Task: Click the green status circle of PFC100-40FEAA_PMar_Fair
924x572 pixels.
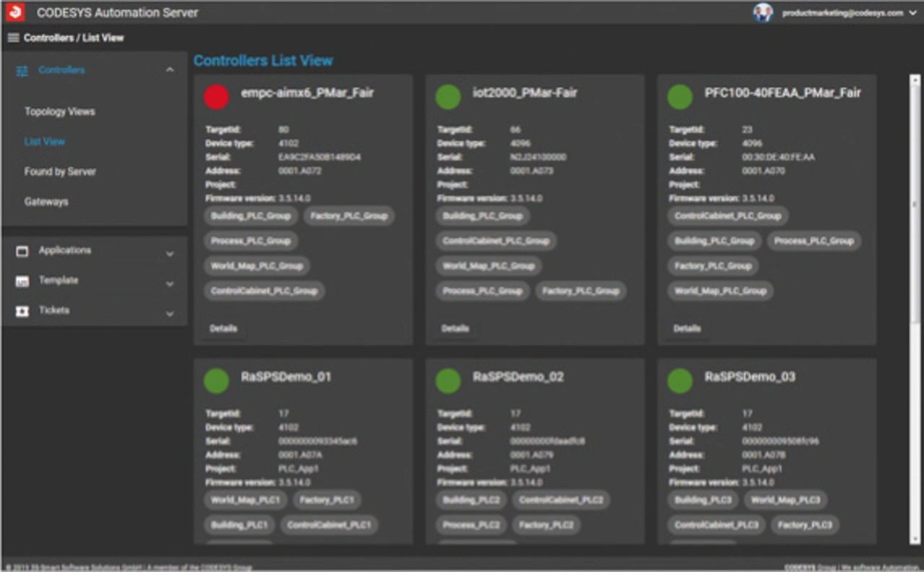Action: (x=680, y=97)
